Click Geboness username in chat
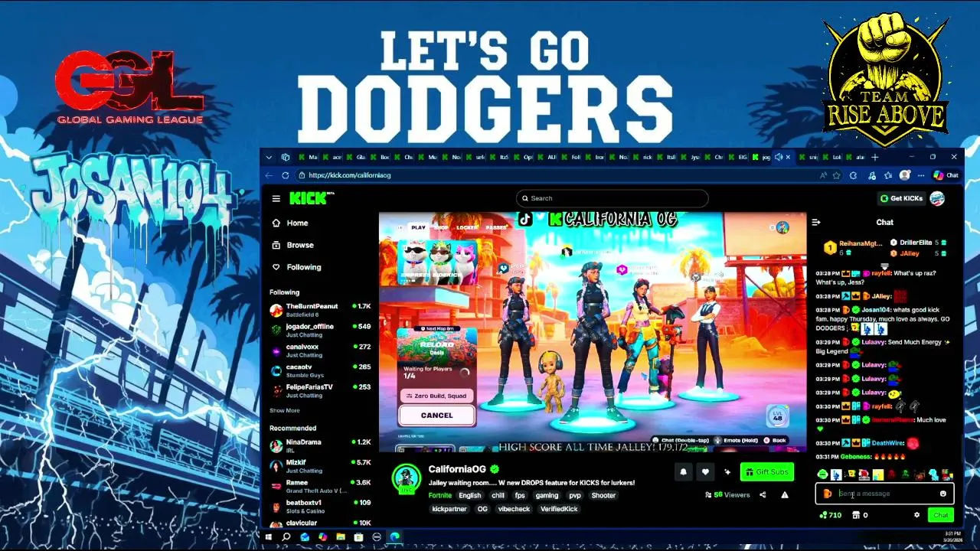980x551 pixels. pos(856,457)
